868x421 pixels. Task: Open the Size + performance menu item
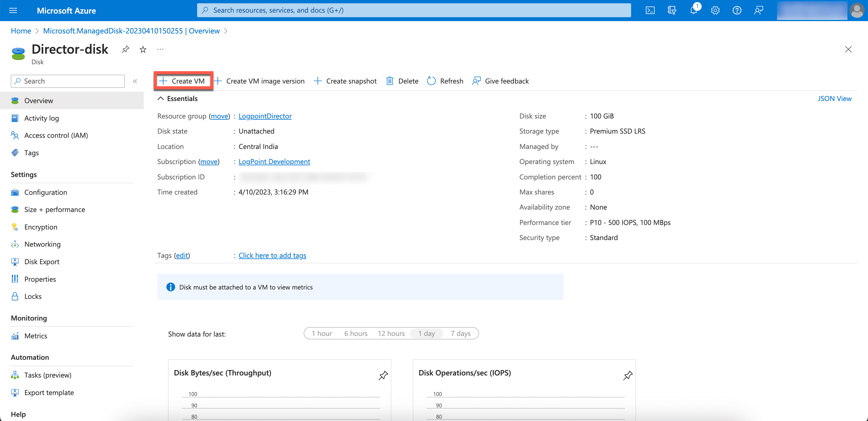click(55, 209)
